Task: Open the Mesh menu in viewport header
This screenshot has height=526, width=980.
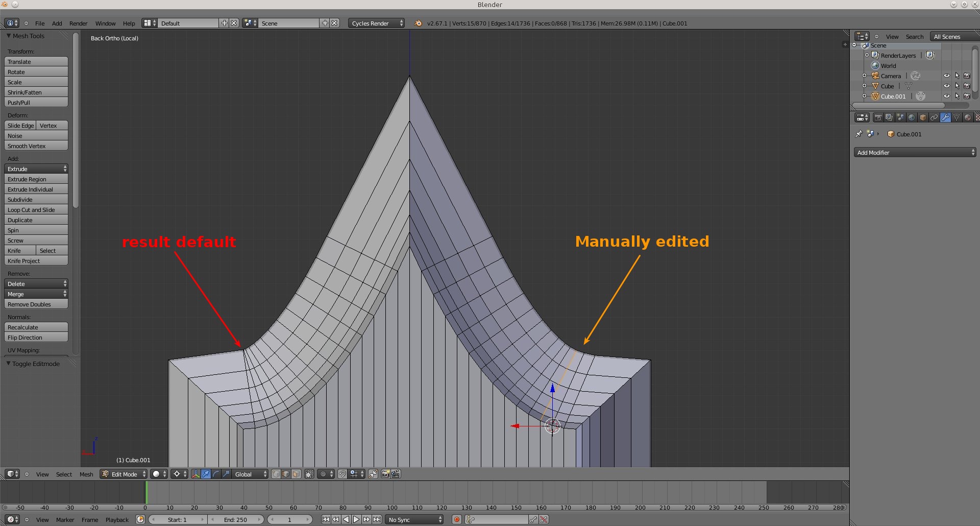Action: pos(86,474)
